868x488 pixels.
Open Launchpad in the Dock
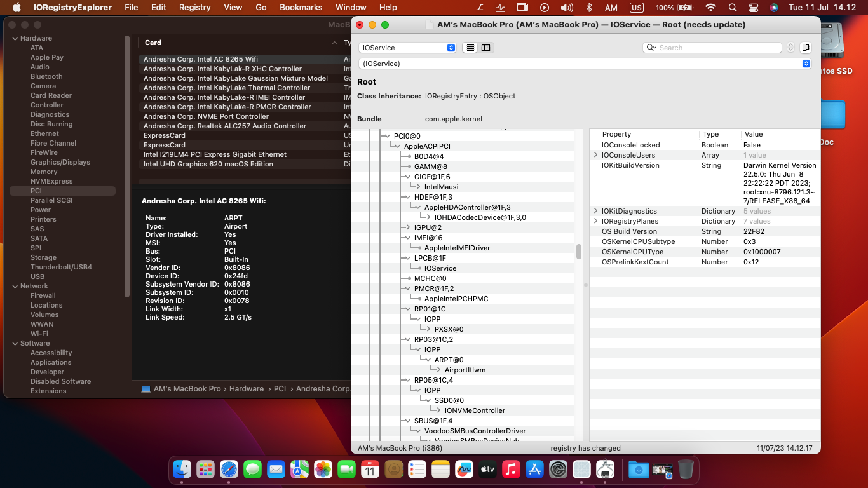(x=206, y=470)
